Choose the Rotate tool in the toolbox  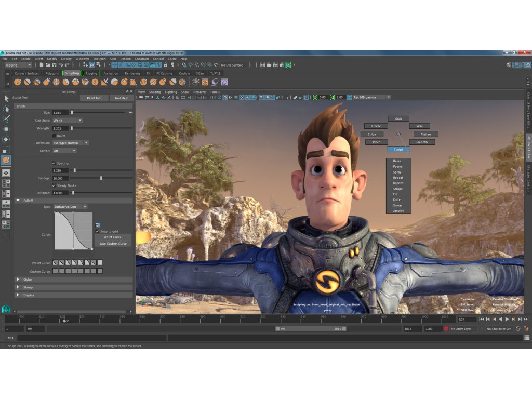6,139
